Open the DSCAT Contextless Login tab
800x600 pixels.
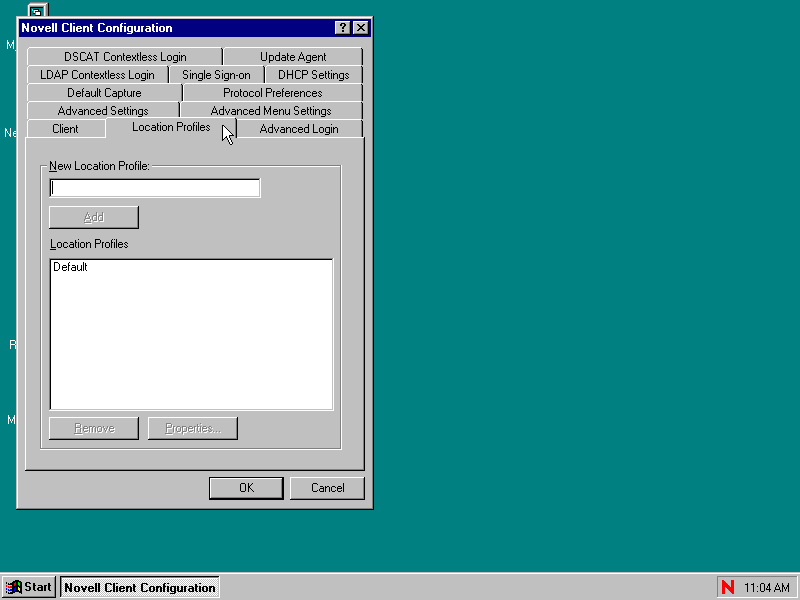125,57
